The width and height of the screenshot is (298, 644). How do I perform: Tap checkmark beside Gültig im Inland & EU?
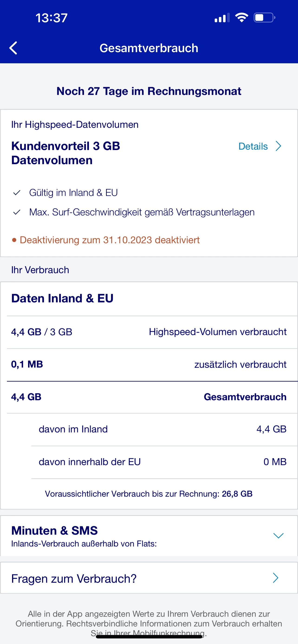[17, 193]
